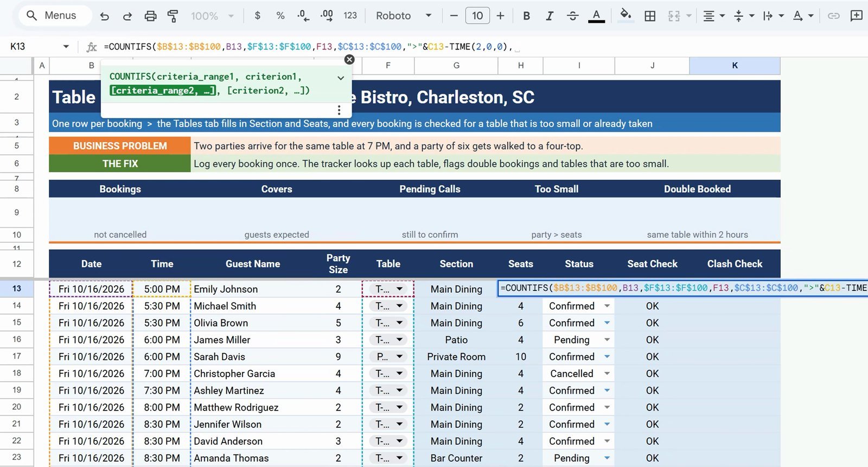Close the COUNTIFS formula help tooltip
This screenshot has width=868, height=467.
(349, 59)
